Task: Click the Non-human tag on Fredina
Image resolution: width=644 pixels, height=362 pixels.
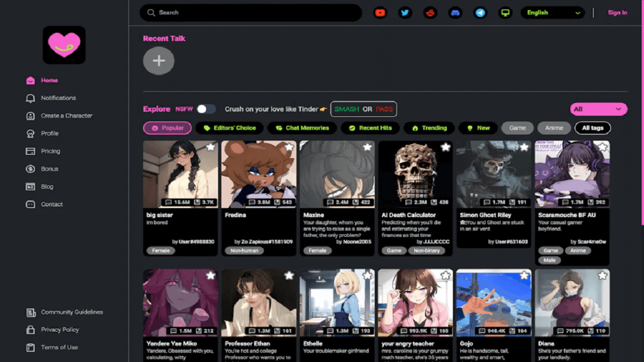Action: point(244,250)
